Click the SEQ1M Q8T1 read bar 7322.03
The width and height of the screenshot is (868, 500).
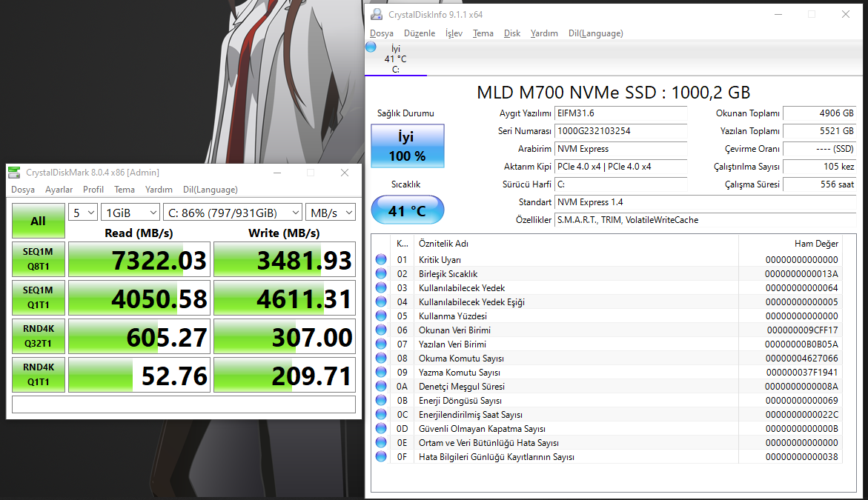[x=139, y=259]
